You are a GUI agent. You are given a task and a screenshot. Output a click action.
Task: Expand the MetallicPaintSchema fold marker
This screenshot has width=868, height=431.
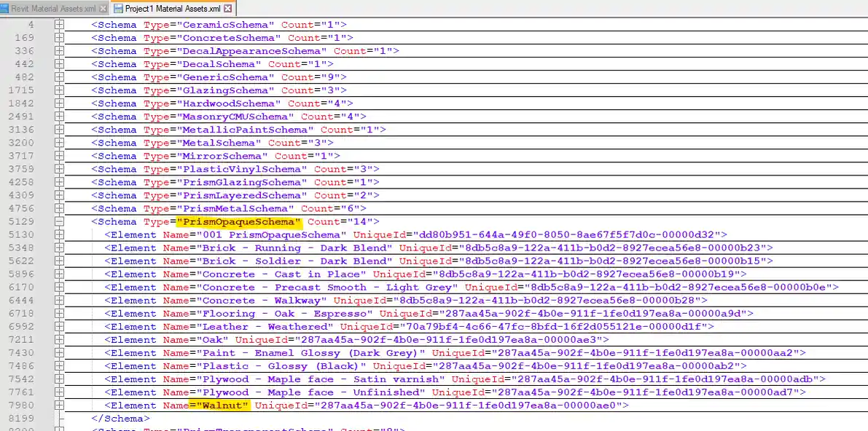(59, 129)
